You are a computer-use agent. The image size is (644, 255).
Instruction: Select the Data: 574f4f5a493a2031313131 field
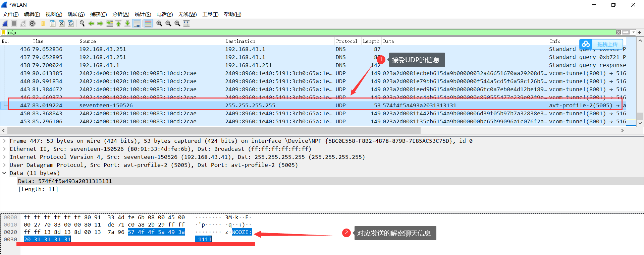[x=330, y=181]
